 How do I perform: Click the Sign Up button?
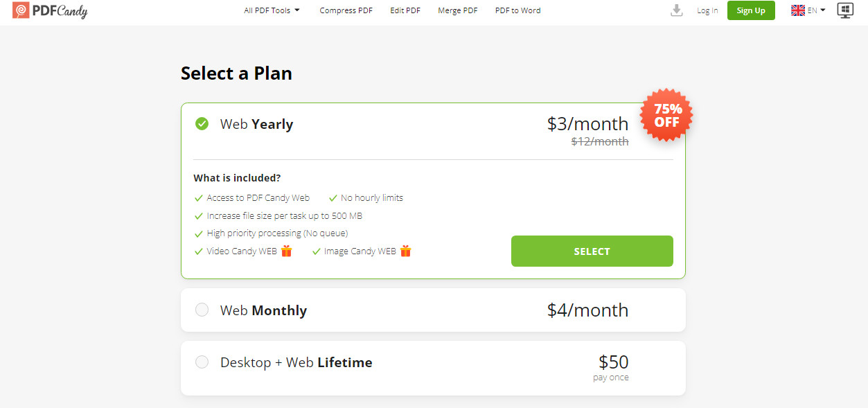click(x=751, y=10)
